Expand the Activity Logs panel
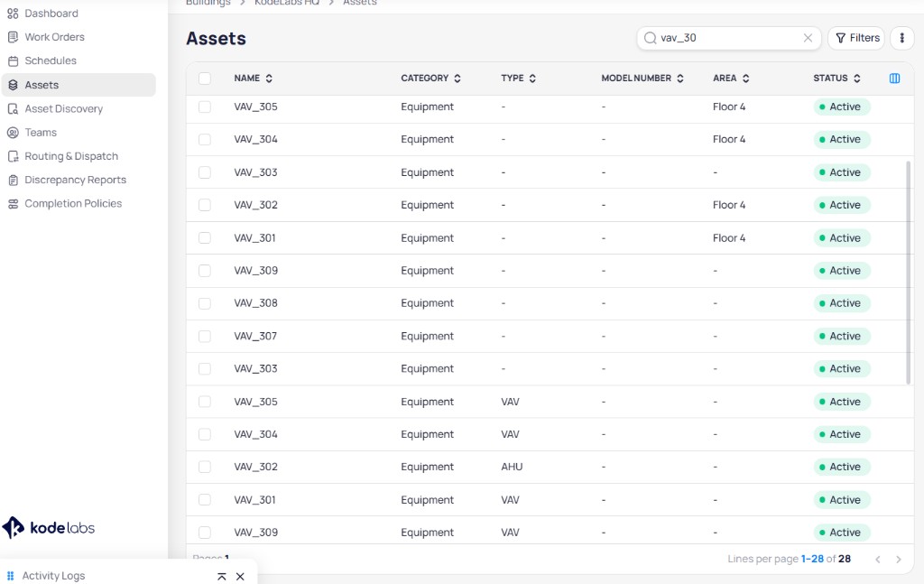 222,577
